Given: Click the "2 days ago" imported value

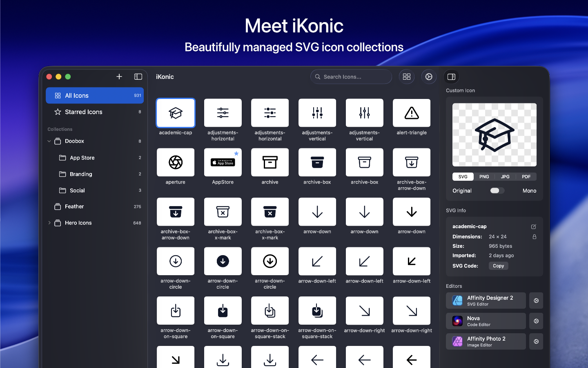Looking at the screenshot, I should [x=501, y=256].
